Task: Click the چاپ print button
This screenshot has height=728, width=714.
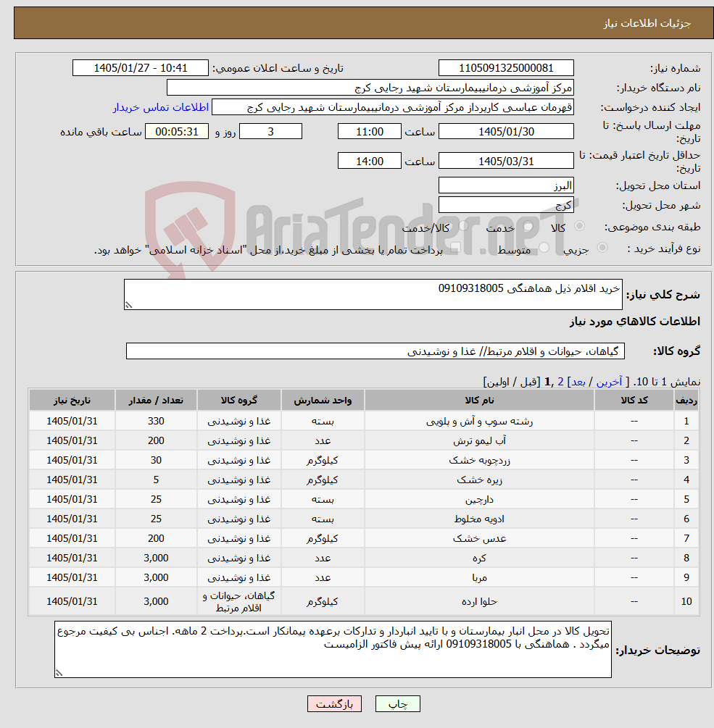Action: tap(398, 704)
